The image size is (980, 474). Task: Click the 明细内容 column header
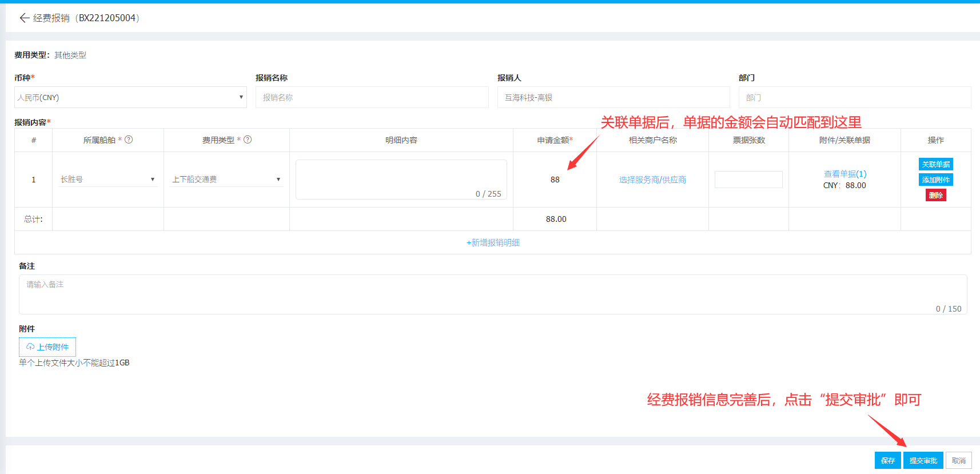click(401, 140)
